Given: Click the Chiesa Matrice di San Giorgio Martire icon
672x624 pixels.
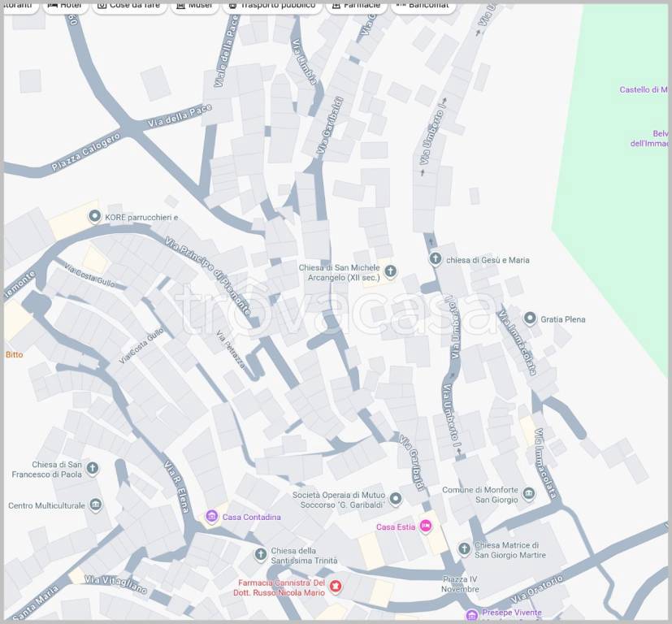Looking at the screenshot, I should point(464,548).
